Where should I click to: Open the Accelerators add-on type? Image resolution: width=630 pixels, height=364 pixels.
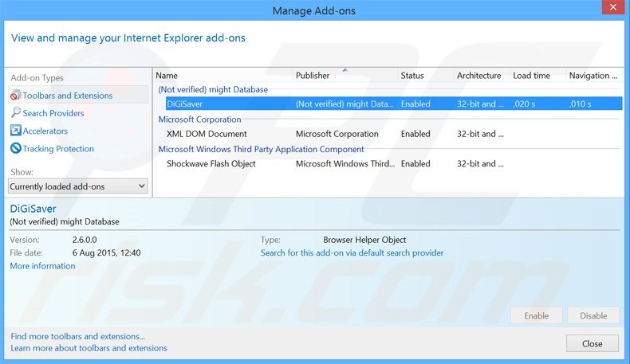coord(45,131)
